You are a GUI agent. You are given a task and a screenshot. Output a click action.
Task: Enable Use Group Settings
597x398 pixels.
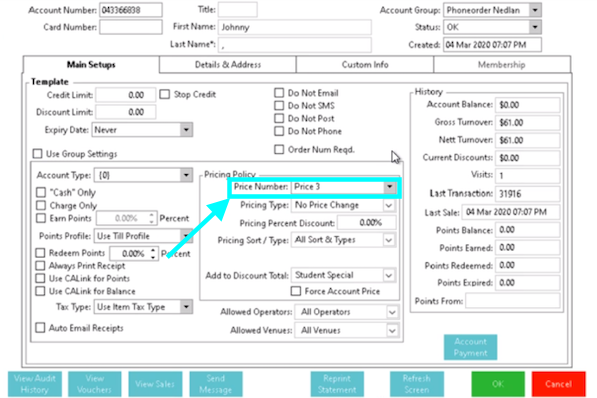[37, 153]
